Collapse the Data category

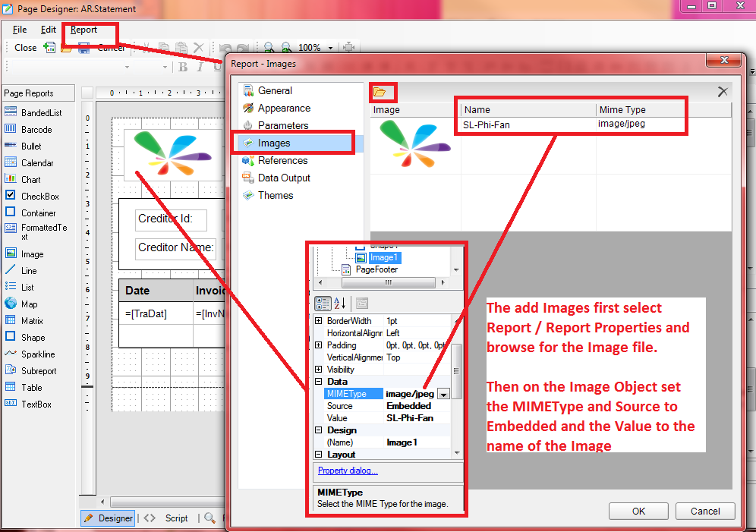click(318, 382)
